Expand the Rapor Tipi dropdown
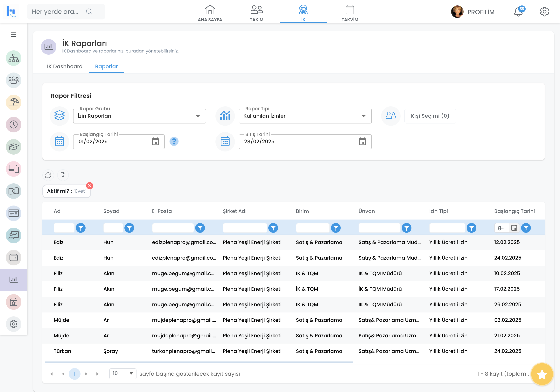This screenshot has height=392, width=560. pos(363,116)
